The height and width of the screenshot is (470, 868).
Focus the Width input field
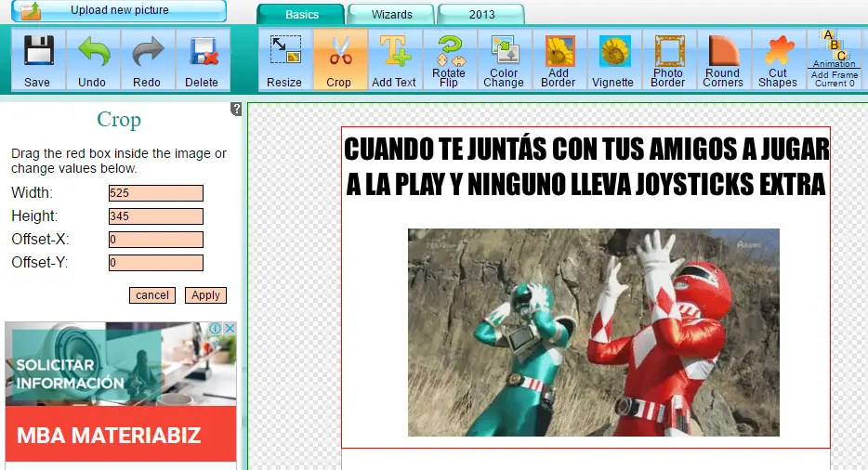(x=156, y=193)
